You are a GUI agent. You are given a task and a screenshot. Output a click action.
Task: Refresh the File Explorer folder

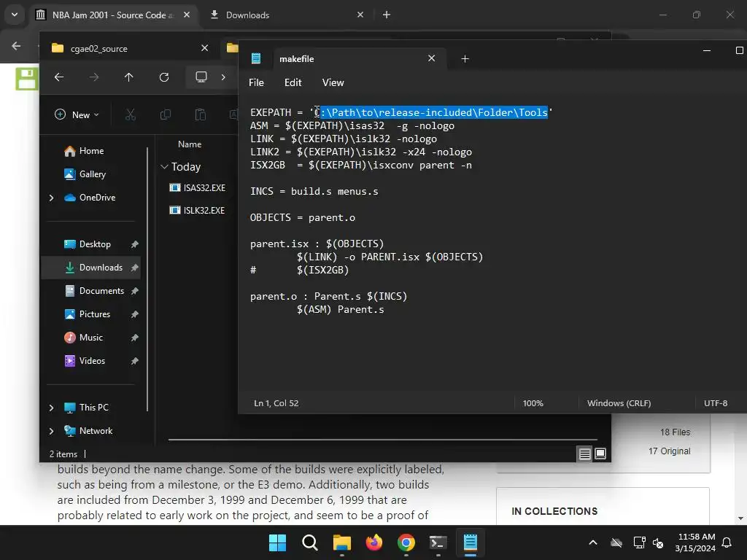pyautogui.click(x=164, y=77)
